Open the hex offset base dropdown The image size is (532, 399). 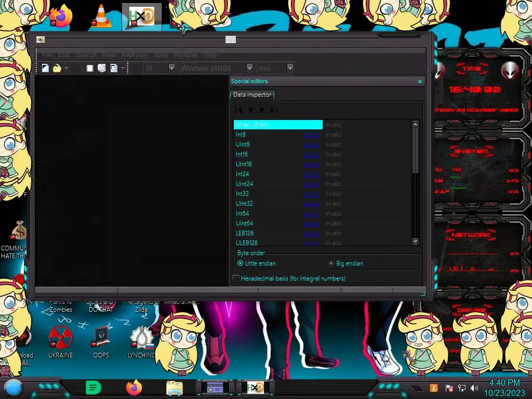click(290, 68)
